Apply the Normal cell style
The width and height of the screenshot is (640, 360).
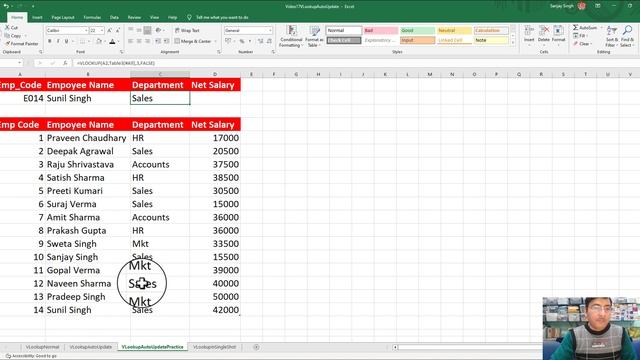[x=344, y=31]
